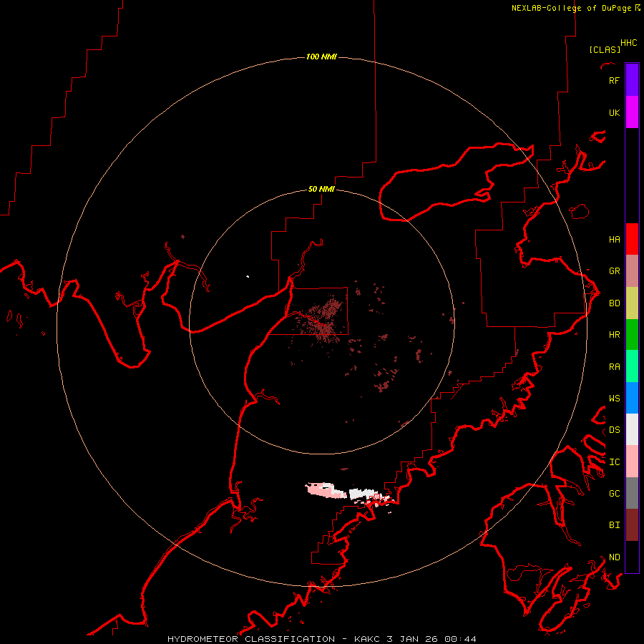
Task: Select the WS blue legend swatch
Action: click(632, 398)
